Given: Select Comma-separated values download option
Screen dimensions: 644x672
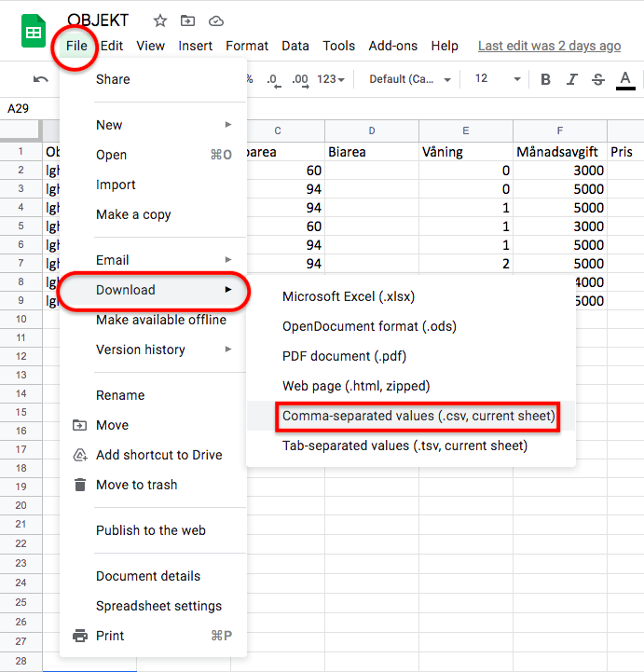Looking at the screenshot, I should [418, 416].
